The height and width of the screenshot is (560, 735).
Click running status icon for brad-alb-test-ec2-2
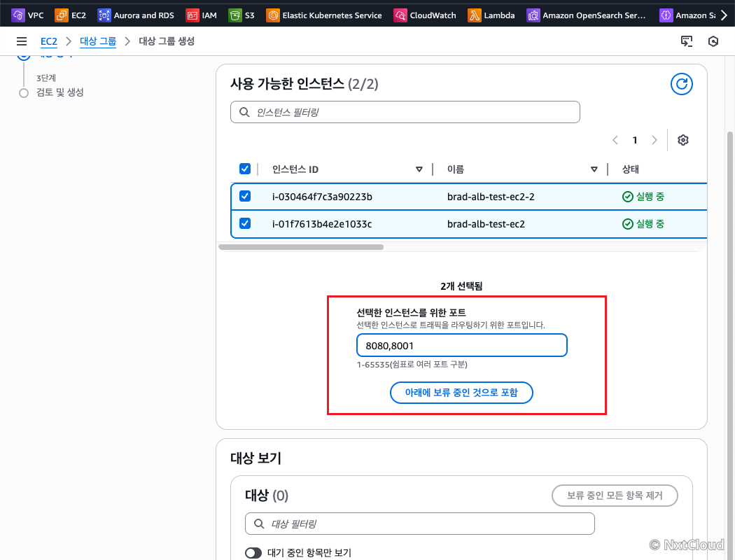(x=628, y=197)
